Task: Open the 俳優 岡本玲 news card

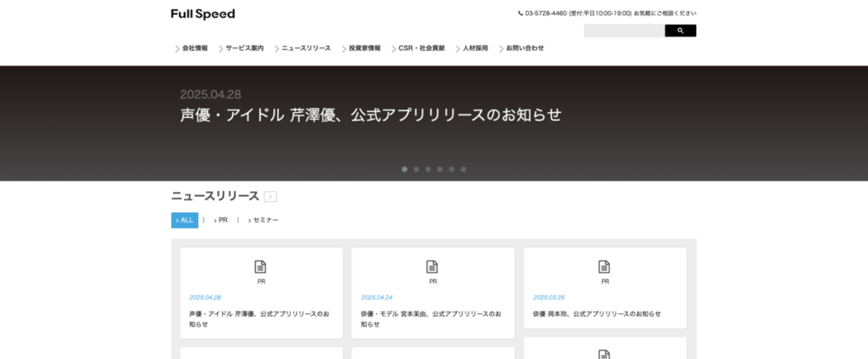Action: click(605, 288)
